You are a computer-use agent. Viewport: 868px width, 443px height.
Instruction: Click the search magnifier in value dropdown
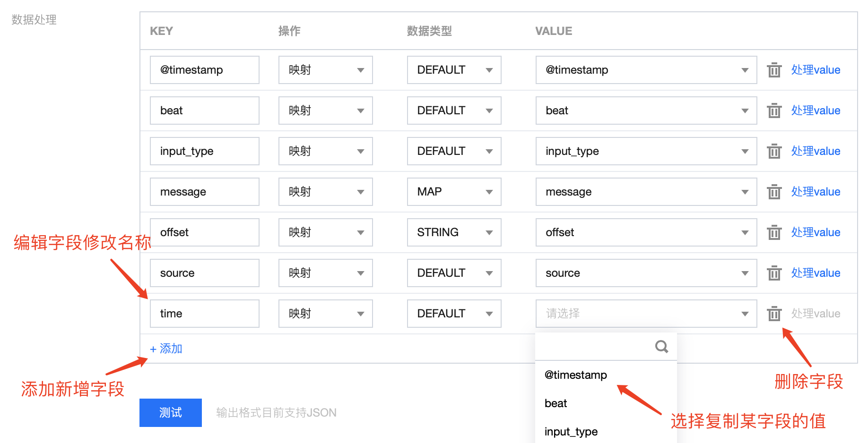point(661,347)
